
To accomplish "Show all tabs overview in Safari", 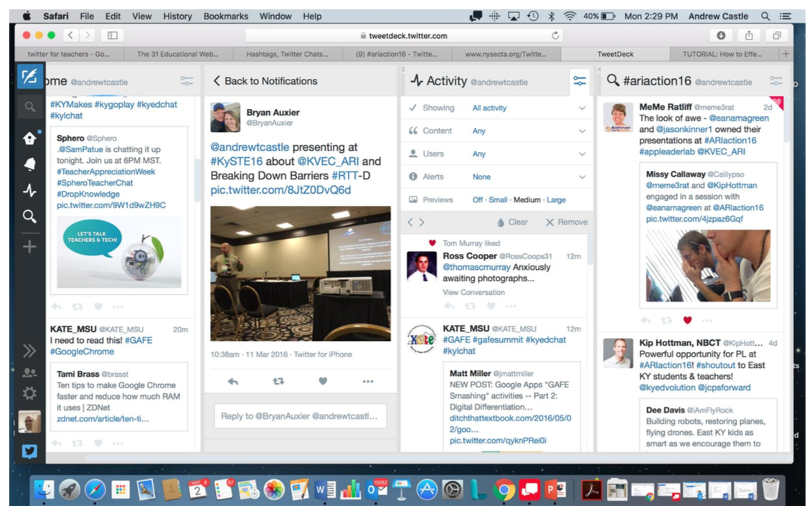I will coord(777,35).
